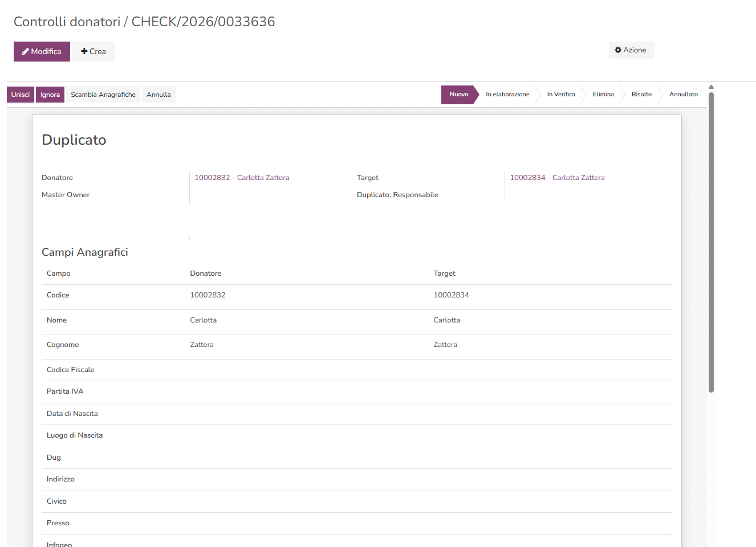756x547 pixels.
Task: Select the Risolto stage
Action: click(641, 95)
